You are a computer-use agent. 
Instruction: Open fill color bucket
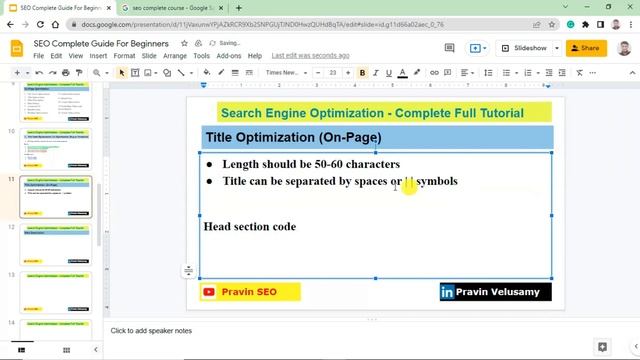(x=207, y=73)
